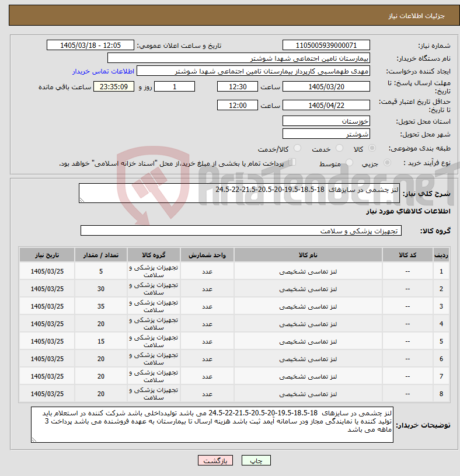The image size is (460, 476).
Task: Open اطلاعات تماس خریدار contact link
Action: 103,71
